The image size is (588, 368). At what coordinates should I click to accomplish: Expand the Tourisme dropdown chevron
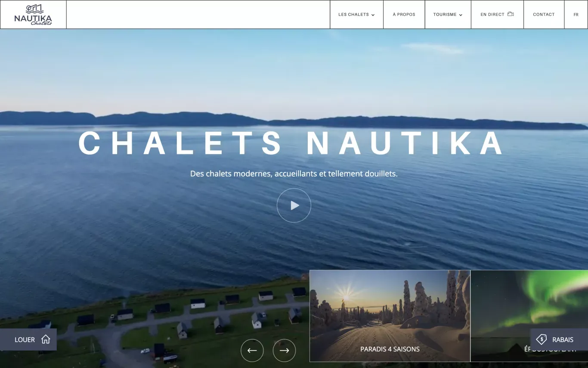(x=461, y=15)
